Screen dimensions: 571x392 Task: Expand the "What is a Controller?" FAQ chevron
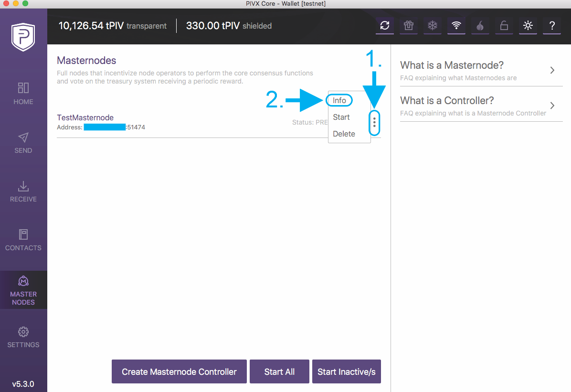coord(552,106)
